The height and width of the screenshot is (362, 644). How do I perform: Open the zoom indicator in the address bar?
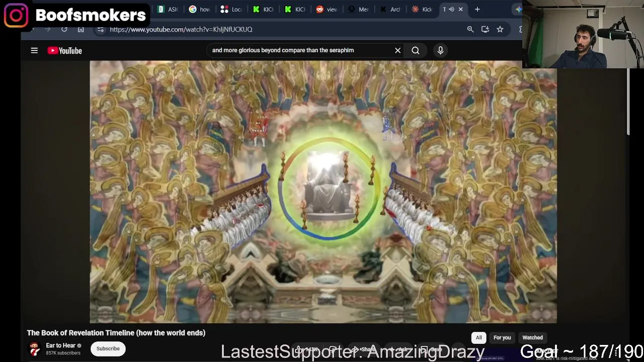pos(470,29)
